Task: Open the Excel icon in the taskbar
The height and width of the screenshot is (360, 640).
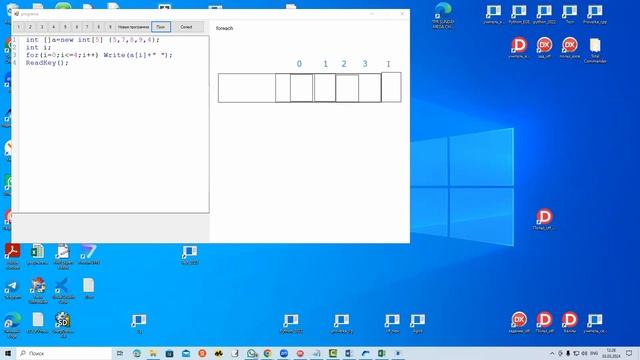Action: pos(382,353)
